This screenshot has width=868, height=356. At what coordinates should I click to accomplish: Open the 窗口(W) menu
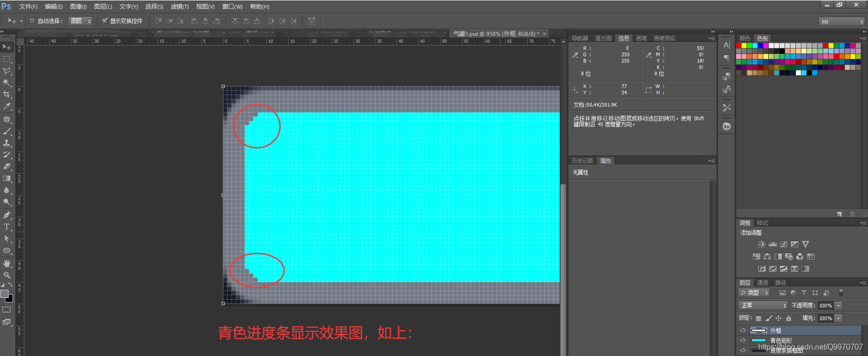[x=232, y=7]
